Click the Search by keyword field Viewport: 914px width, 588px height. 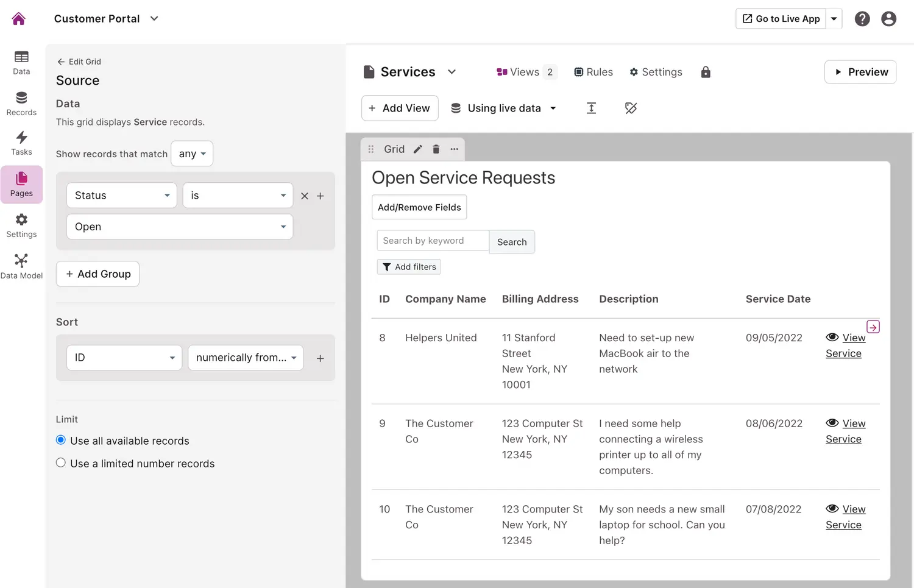pos(433,241)
